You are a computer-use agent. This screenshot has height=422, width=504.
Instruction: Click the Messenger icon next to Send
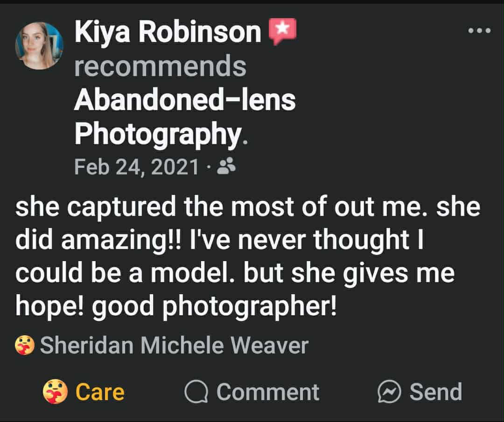(x=389, y=392)
